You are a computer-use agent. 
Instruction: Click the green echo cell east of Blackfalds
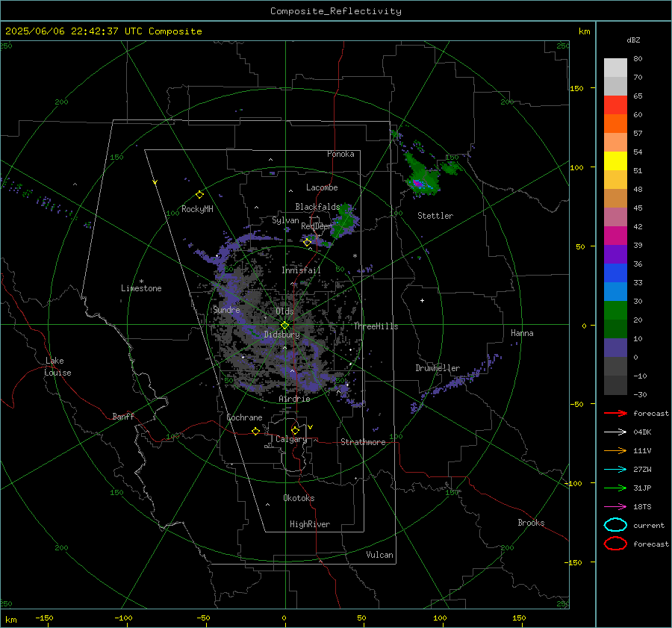344,220
